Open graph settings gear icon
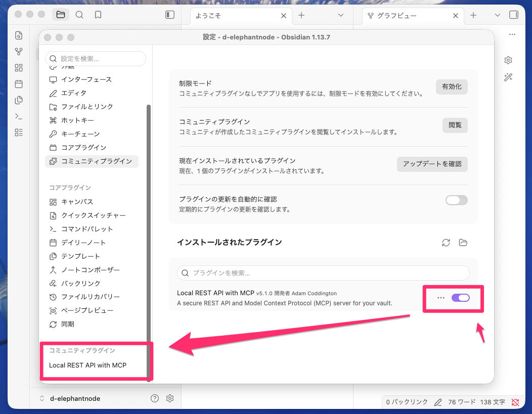The image size is (532, 414). 508,60
